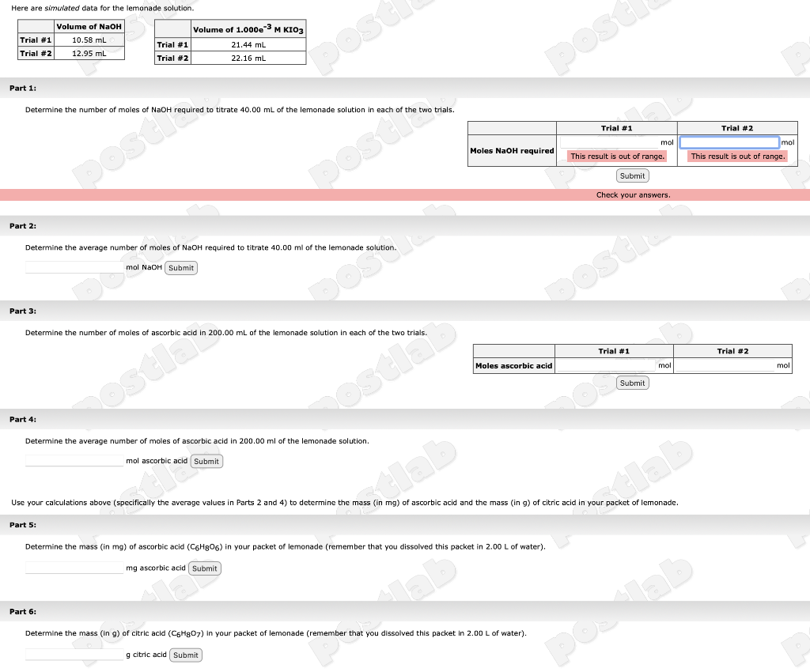Viewport: 810px width, 672px height.
Task: Click the Part 5 ascorbic acid mass prompt
Action: (285, 546)
